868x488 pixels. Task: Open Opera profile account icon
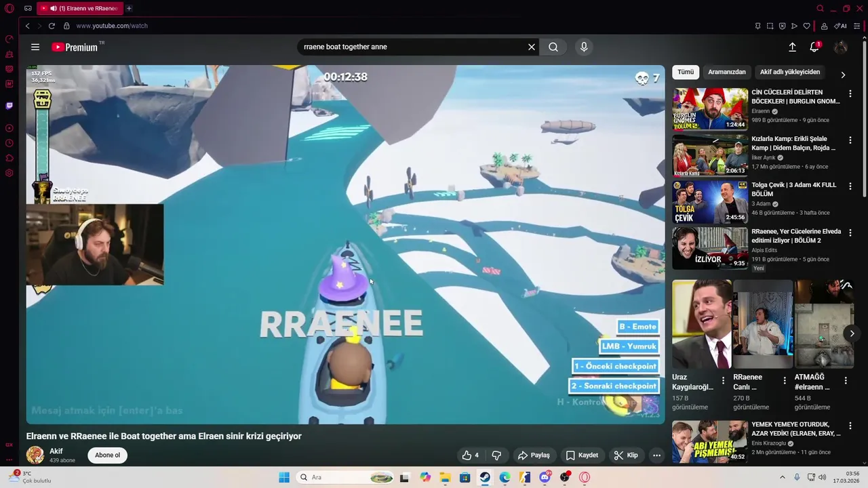824,26
